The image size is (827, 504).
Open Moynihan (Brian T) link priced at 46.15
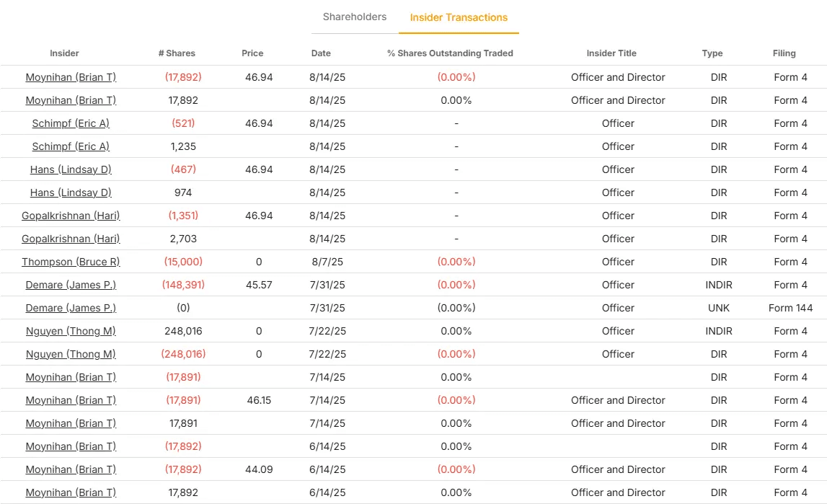click(x=71, y=400)
